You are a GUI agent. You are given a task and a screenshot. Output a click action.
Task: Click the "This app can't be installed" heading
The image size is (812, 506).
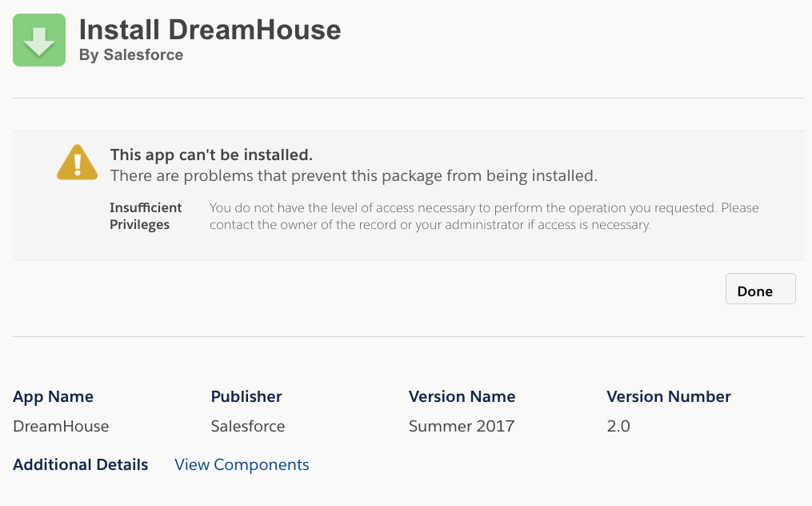pyautogui.click(x=211, y=155)
